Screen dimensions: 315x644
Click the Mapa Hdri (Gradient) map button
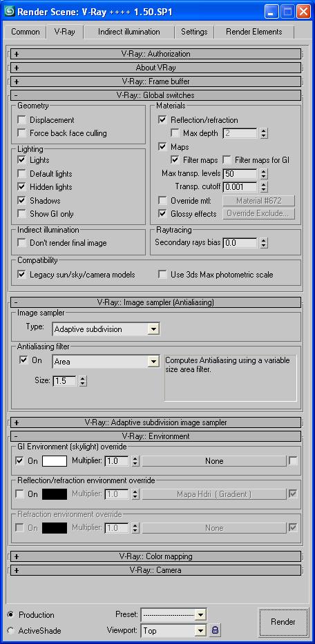point(214,494)
